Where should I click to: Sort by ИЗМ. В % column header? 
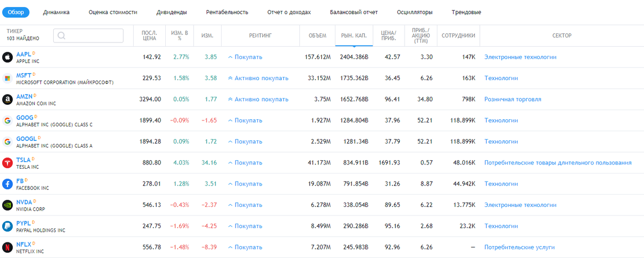180,35
